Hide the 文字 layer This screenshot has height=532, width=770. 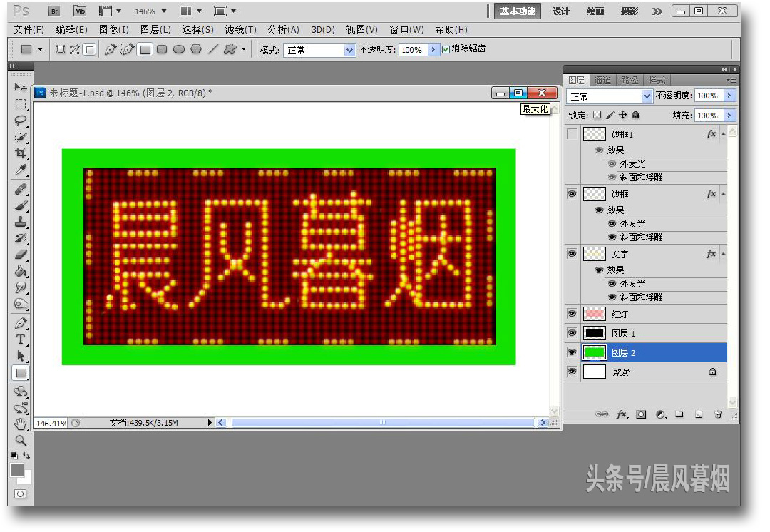pos(572,254)
